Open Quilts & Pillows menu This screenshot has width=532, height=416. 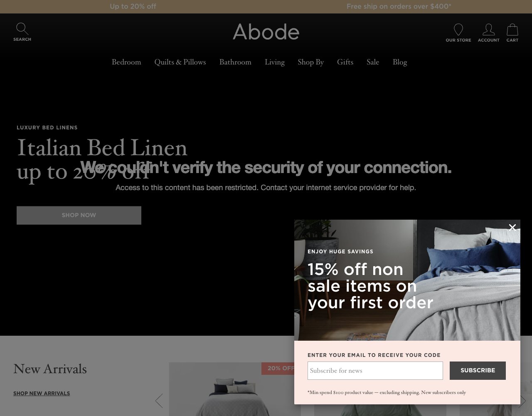[180, 62]
